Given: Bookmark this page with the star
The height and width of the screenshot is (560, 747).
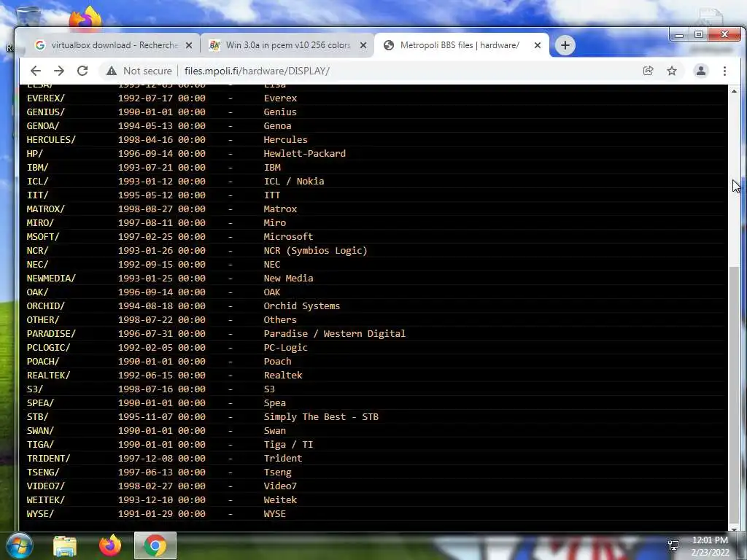Looking at the screenshot, I should [x=672, y=71].
